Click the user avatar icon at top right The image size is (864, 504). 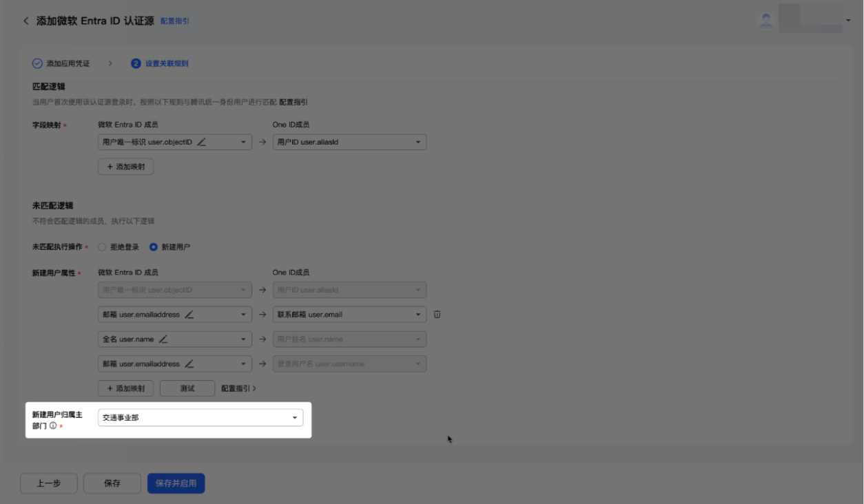pos(765,21)
